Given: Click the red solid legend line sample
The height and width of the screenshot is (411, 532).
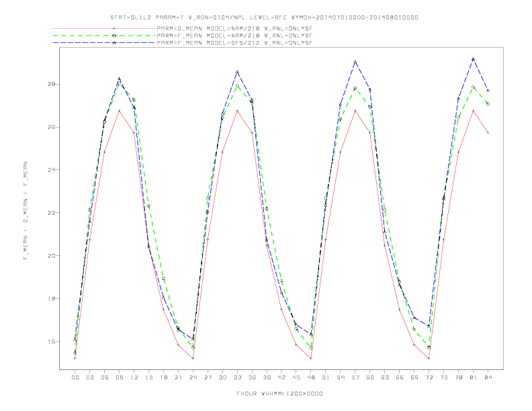Looking at the screenshot, I should pos(104,28).
